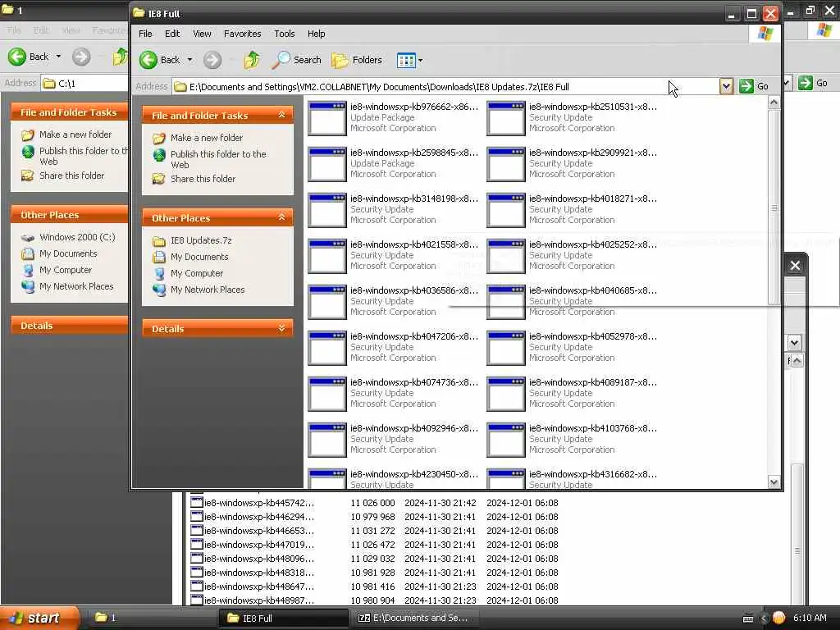Expand Details panel in IE8 Full
This screenshot has height=630, width=840.
click(x=281, y=328)
